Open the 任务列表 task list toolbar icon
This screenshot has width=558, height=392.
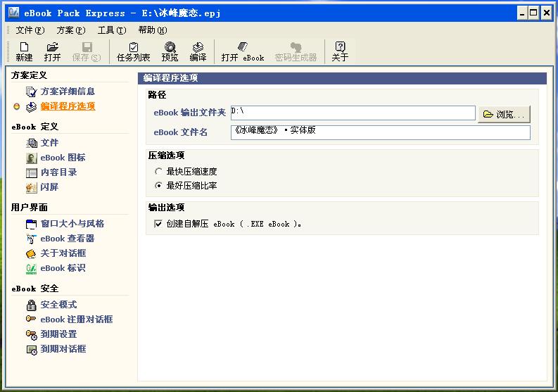click(134, 46)
